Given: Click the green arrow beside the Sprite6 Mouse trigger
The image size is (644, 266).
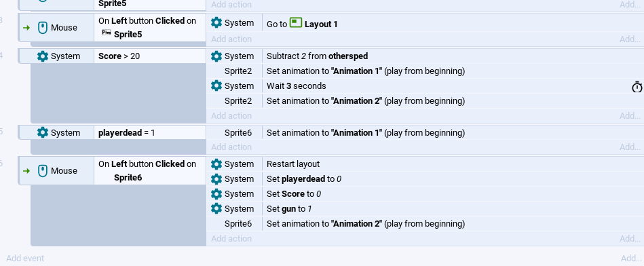Looking at the screenshot, I should tap(26, 171).
